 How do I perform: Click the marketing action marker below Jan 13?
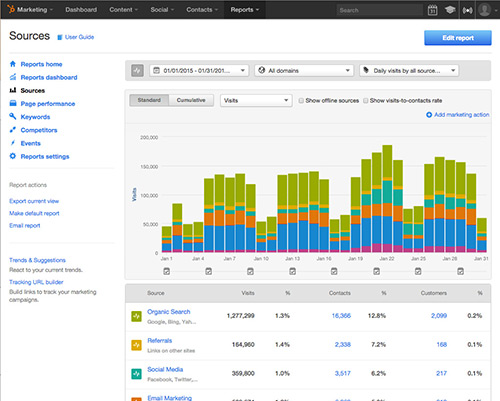(x=292, y=271)
